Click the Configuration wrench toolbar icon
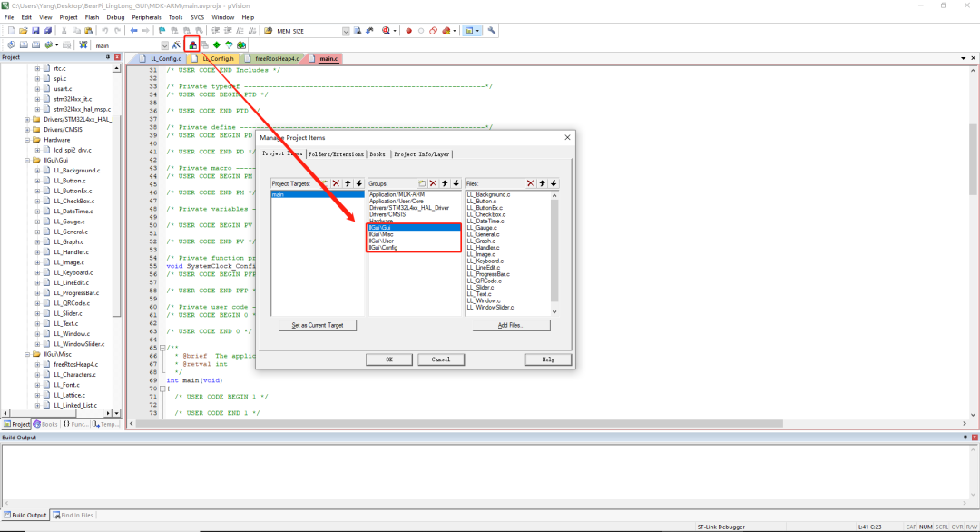This screenshot has width=980, height=532. (492, 30)
